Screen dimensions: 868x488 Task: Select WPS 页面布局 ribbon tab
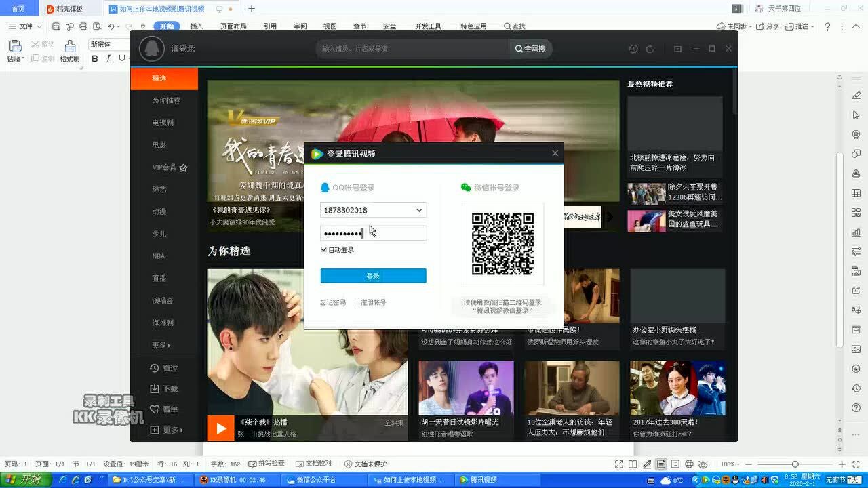(x=233, y=26)
